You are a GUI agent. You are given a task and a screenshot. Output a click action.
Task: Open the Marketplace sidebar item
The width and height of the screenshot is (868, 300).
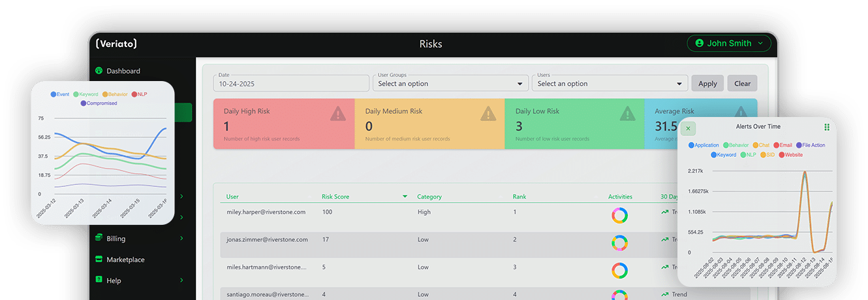coord(125,259)
